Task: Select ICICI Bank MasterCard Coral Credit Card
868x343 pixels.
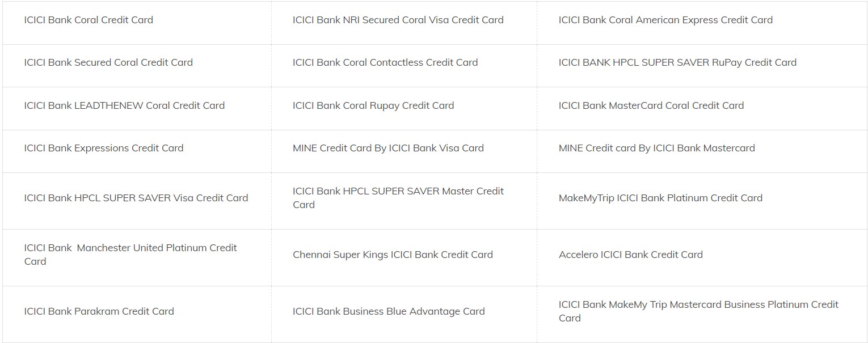Action: click(651, 105)
